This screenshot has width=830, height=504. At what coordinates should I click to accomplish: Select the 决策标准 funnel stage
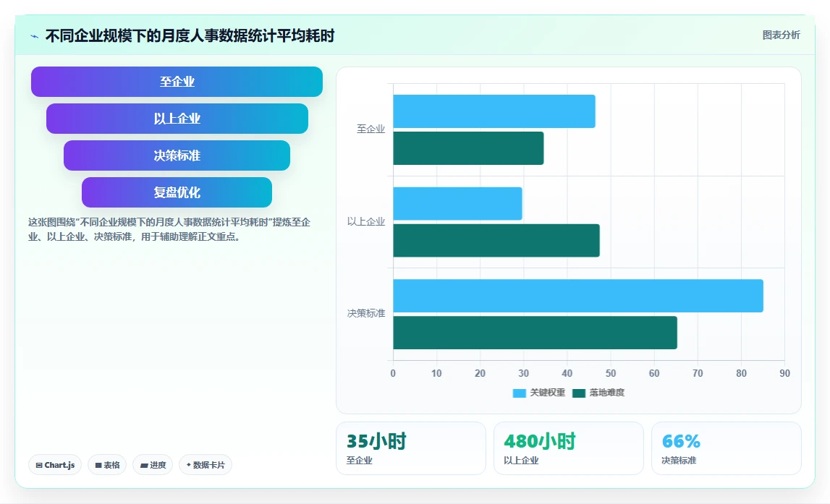click(177, 155)
